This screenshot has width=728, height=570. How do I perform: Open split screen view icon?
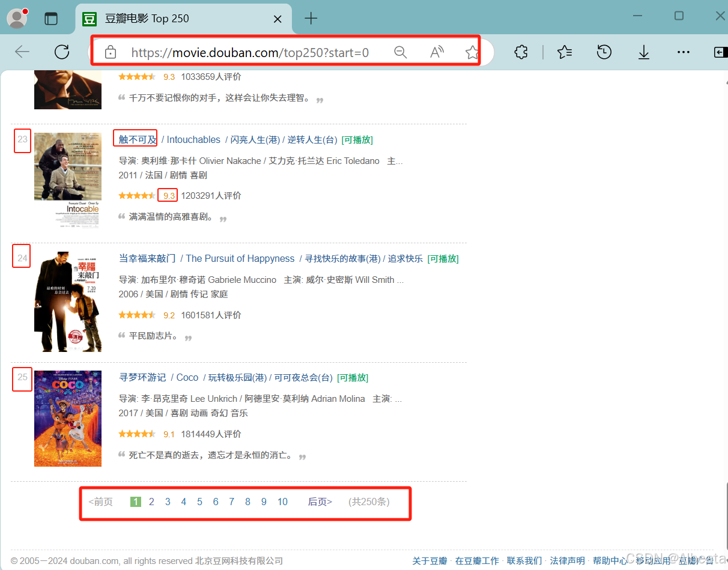719,52
